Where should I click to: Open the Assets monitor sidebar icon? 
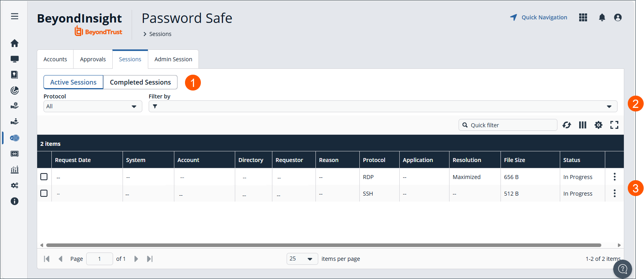point(15,59)
